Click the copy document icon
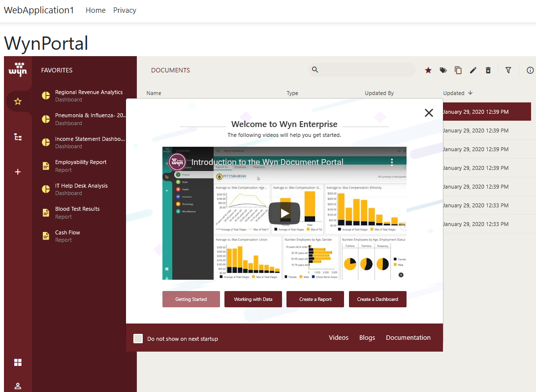The image size is (536, 392). (x=458, y=70)
